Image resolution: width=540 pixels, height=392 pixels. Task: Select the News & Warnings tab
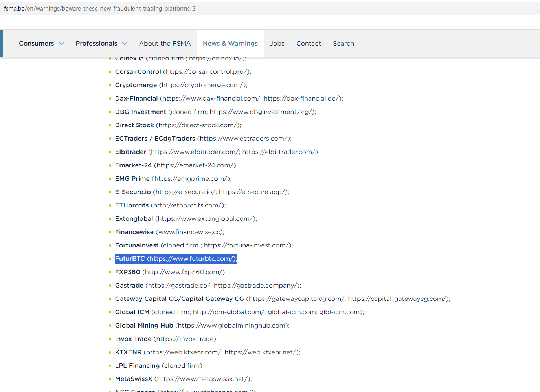click(230, 44)
